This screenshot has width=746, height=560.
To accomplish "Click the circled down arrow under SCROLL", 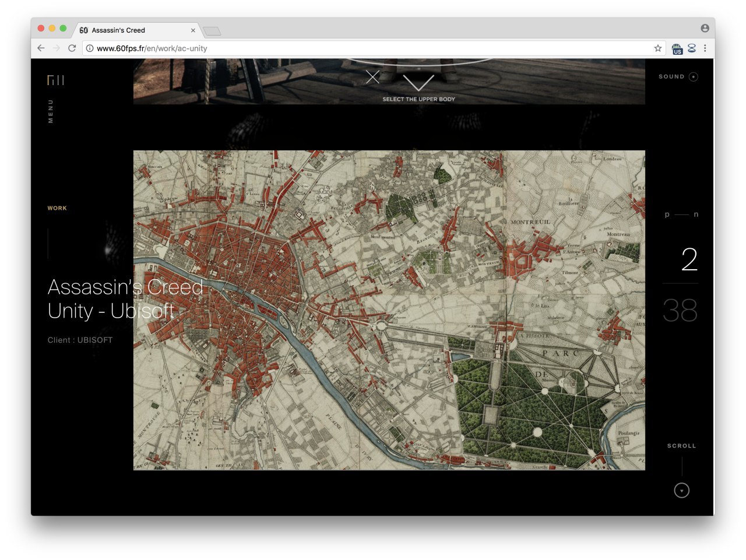I will click(682, 491).
